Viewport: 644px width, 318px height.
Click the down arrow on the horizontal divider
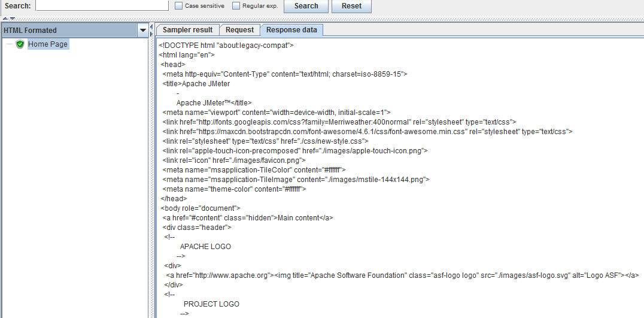point(12,19)
